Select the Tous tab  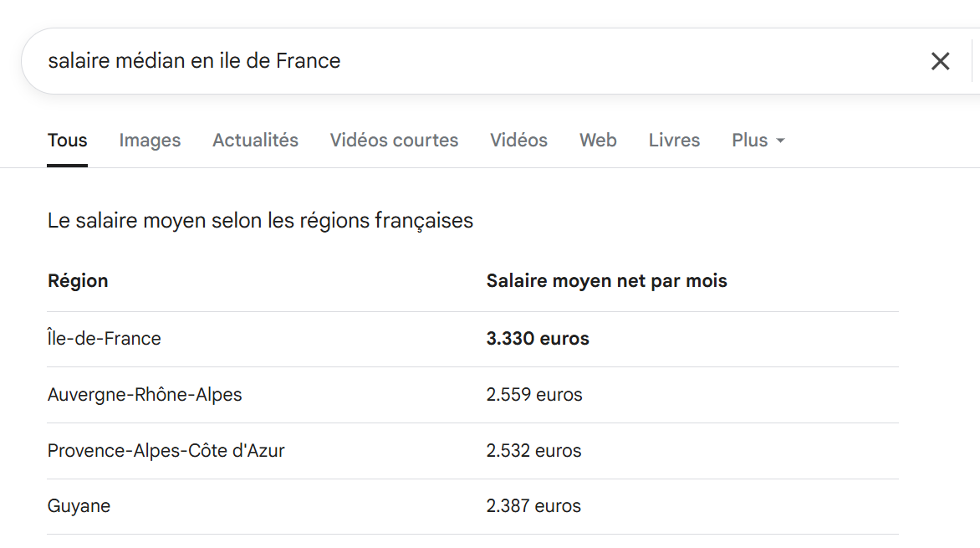[68, 140]
